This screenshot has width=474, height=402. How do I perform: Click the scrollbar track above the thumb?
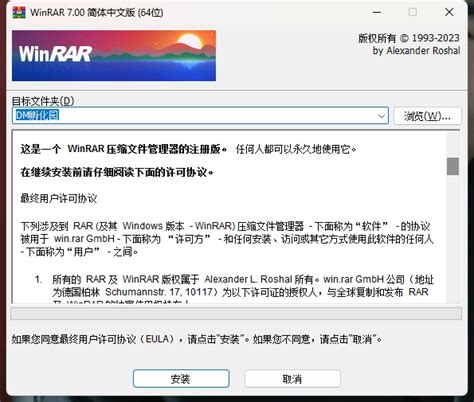point(453,145)
